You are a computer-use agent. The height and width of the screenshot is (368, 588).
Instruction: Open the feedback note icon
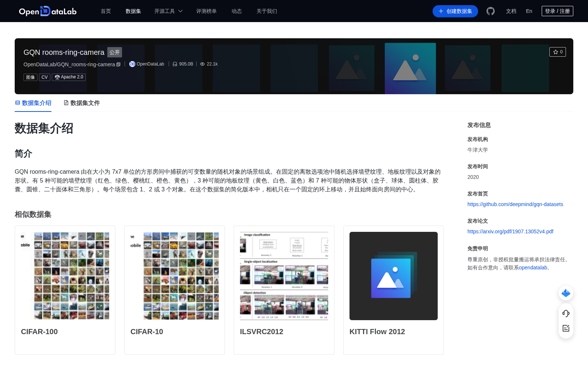coord(566,328)
